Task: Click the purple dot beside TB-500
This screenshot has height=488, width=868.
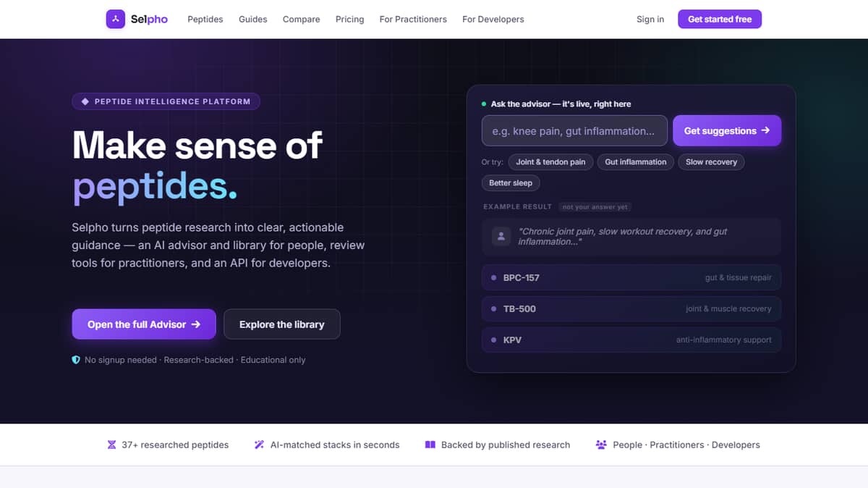Action: [x=494, y=309]
